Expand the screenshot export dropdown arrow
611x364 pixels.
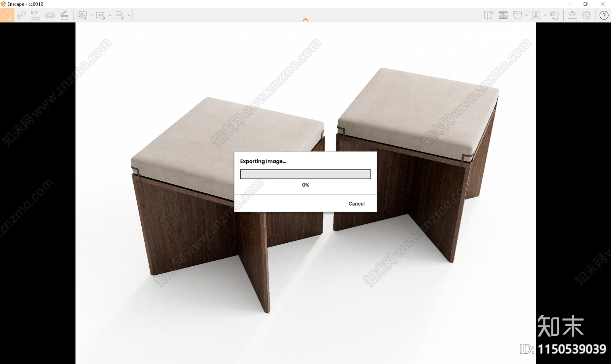click(x=91, y=15)
